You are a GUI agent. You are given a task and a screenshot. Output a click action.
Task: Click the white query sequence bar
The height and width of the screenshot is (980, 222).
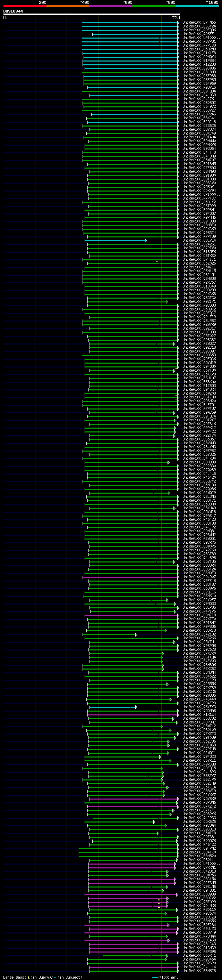pos(92,15)
